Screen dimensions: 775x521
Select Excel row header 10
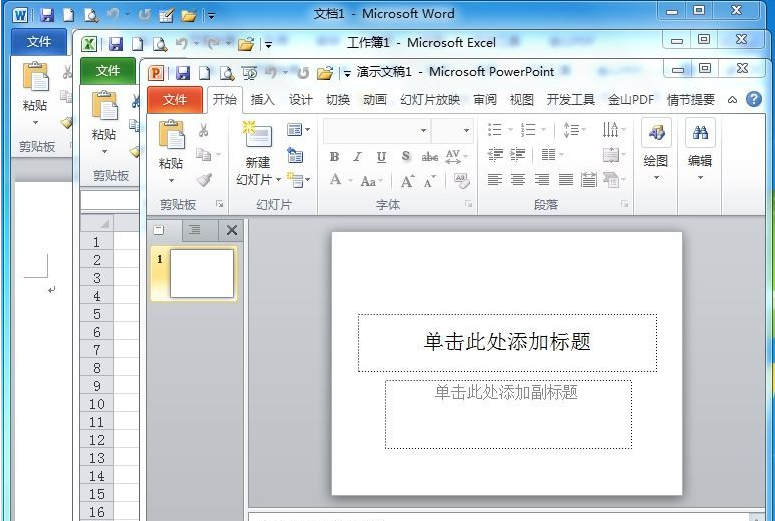[97, 404]
